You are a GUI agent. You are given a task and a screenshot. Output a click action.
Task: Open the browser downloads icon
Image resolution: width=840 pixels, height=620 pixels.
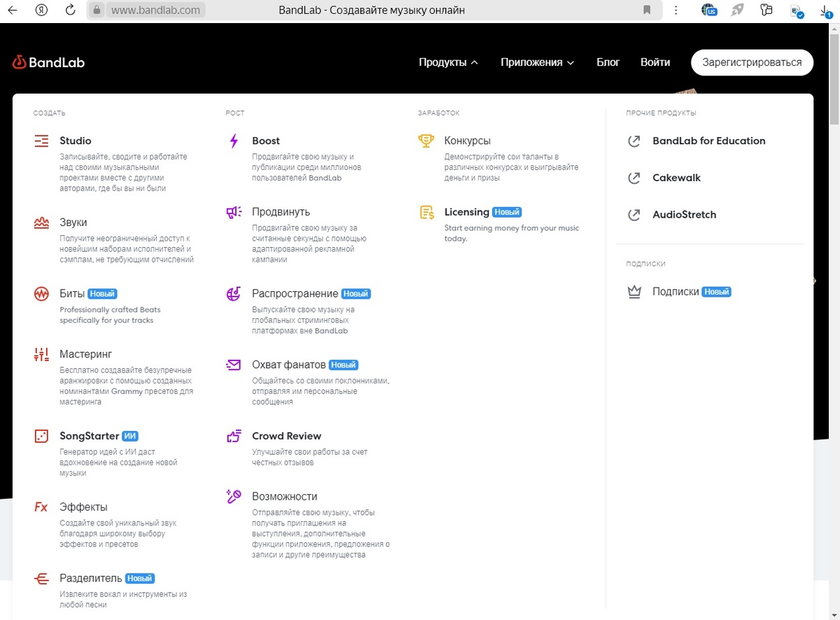[826, 10]
